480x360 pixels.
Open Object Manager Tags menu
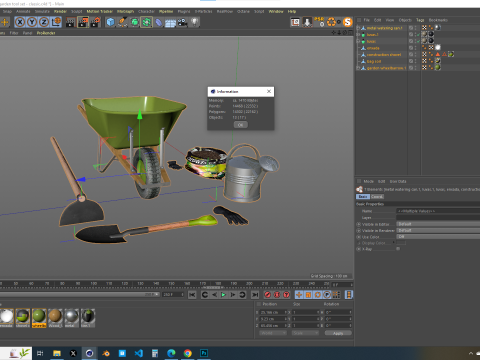point(420,20)
